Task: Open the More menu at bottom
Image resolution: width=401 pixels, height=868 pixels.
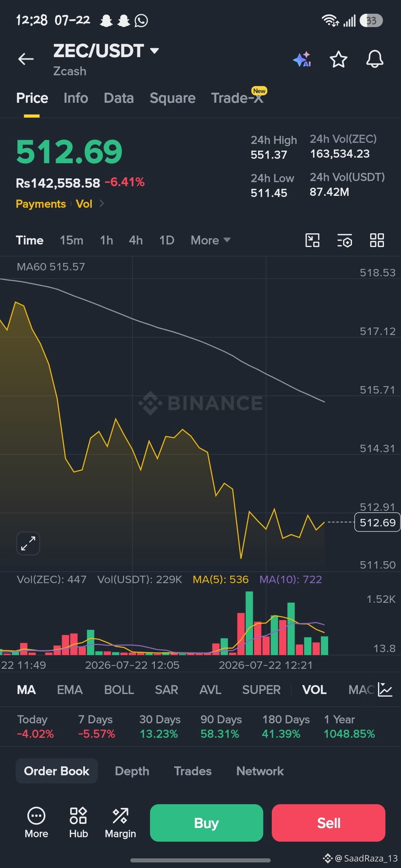Action: [36, 823]
